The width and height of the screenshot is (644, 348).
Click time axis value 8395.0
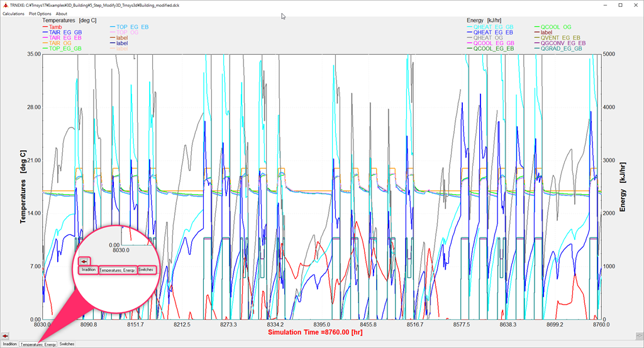point(321,325)
